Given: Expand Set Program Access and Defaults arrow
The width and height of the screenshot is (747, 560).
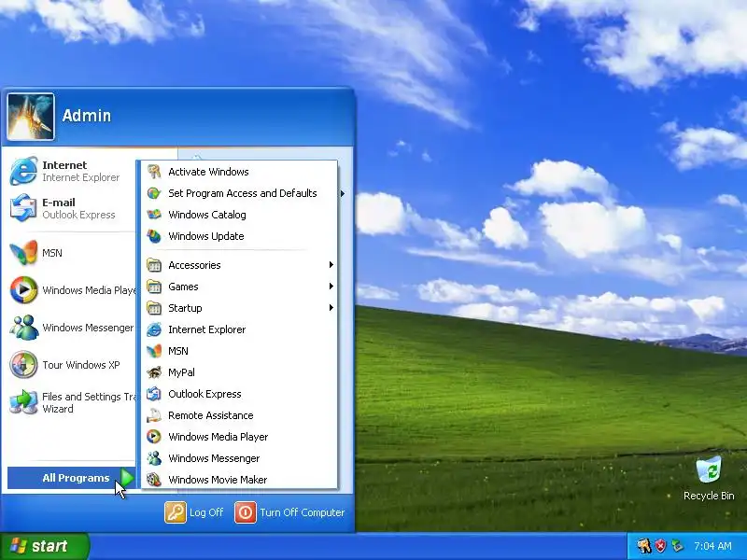Looking at the screenshot, I should (x=342, y=193).
